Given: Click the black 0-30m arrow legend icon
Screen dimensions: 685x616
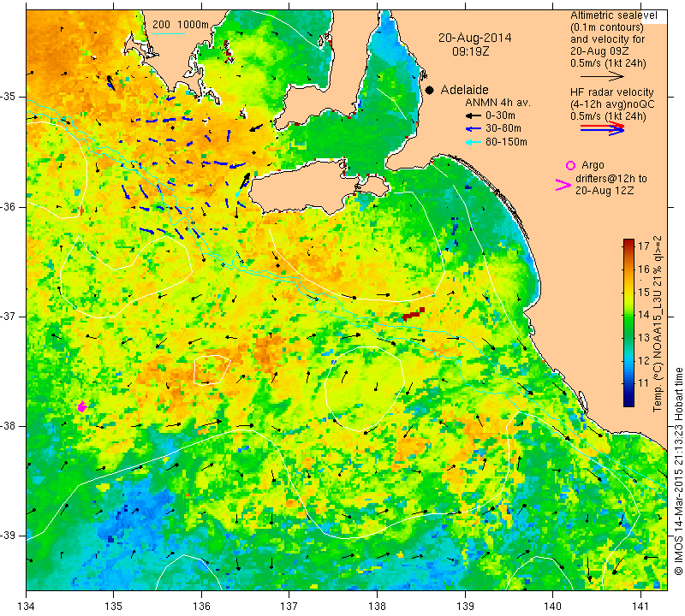Looking at the screenshot, I should (473, 115).
